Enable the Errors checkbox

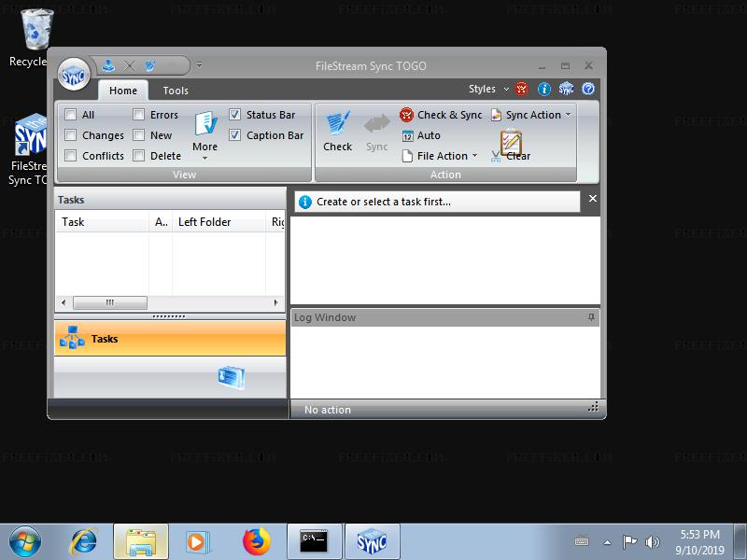coord(138,115)
